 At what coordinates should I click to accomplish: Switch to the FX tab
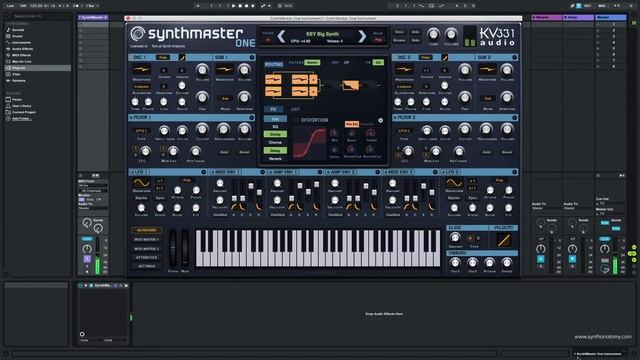tap(273, 109)
